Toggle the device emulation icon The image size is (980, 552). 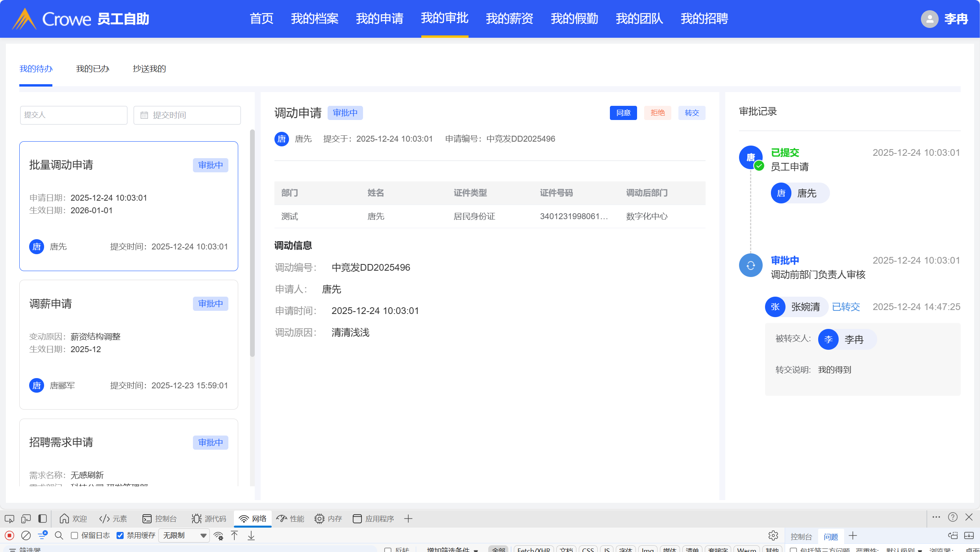[x=26, y=519]
